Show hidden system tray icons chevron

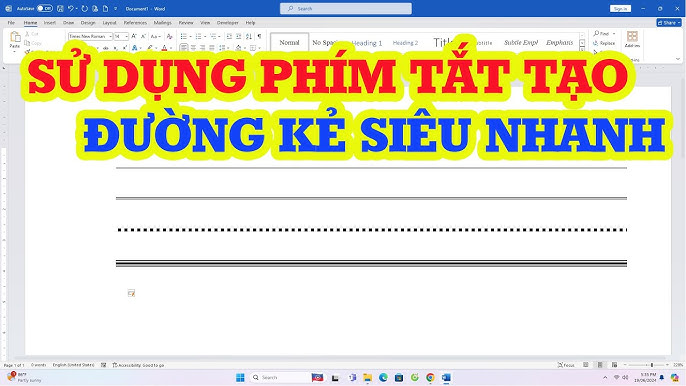coord(605,377)
